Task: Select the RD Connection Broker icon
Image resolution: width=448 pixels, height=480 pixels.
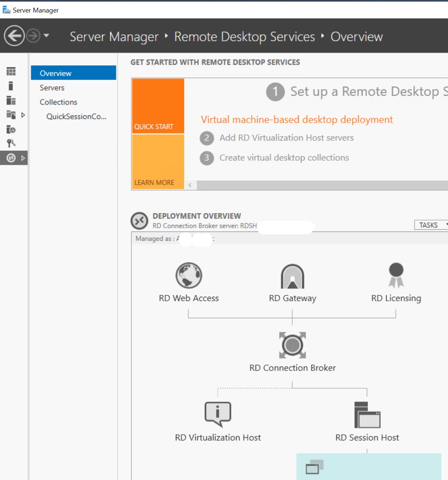Action: pyautogui.click(x=292, y=345)
